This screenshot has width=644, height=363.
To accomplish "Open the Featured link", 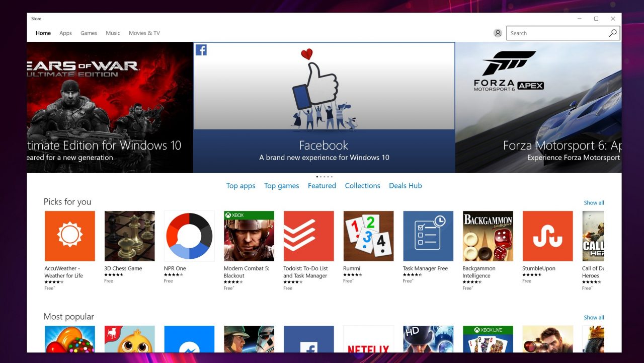I will [x=322, y=186].
